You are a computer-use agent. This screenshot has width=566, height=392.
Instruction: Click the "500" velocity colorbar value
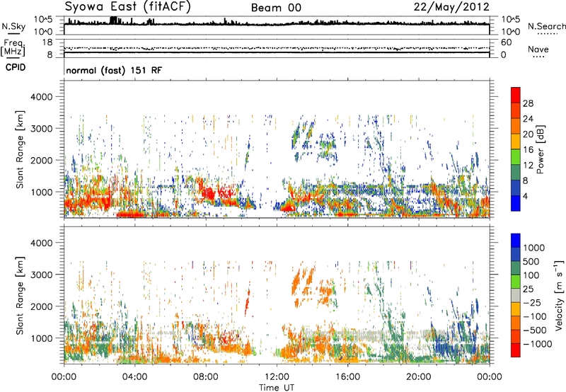pos(531,261)
